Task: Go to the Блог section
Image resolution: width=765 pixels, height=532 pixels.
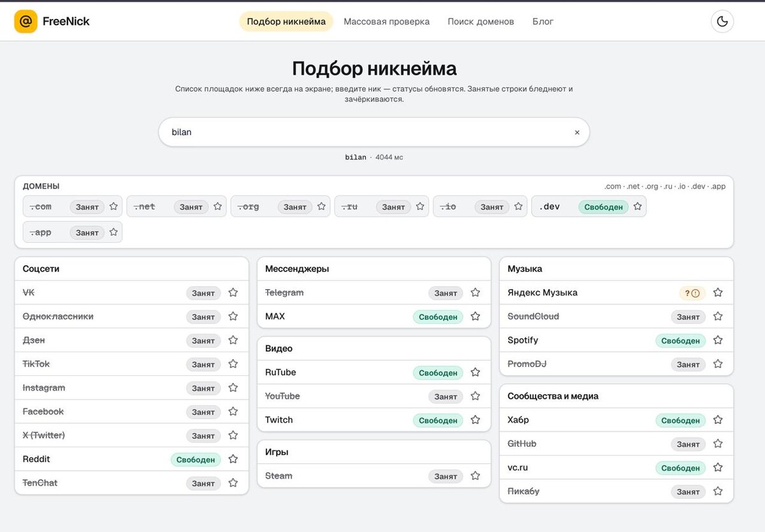Action: click(x=543, y=21)
